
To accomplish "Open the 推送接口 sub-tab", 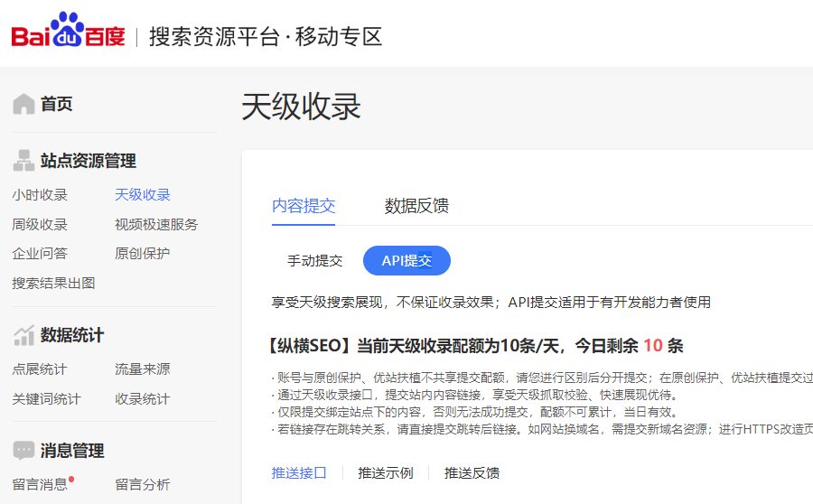I will point(299,472).
